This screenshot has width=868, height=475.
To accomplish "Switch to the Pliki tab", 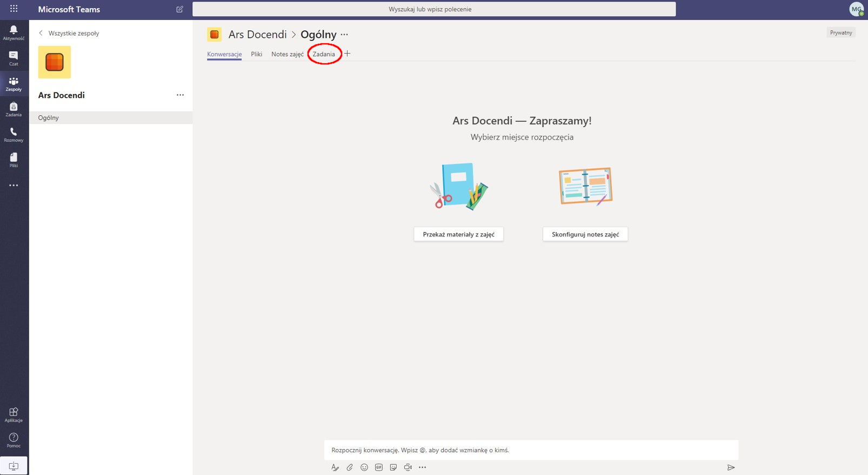I will coord(257,54).
